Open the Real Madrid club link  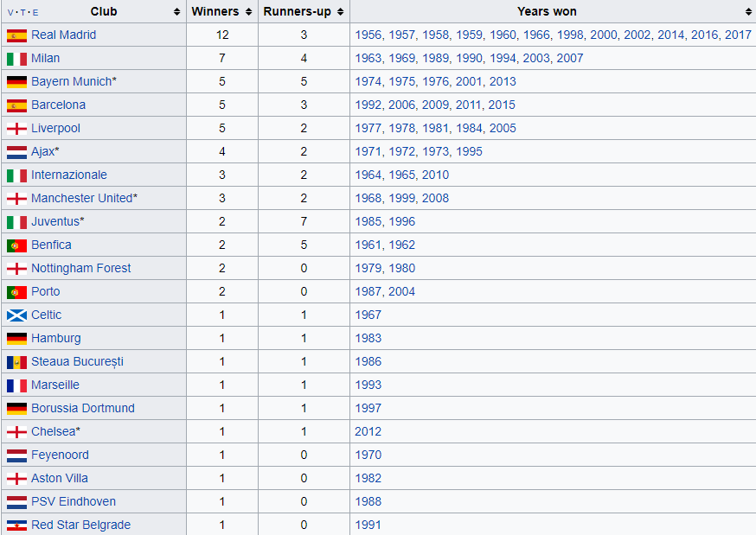tap(64, 35)
